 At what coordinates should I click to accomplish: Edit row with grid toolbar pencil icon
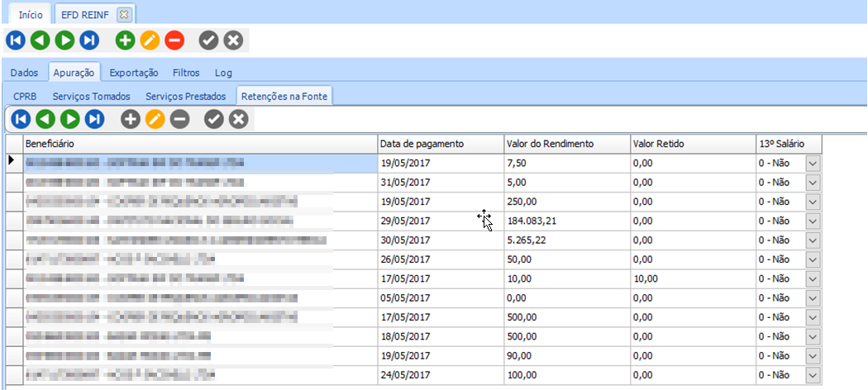tap(155, 119)
